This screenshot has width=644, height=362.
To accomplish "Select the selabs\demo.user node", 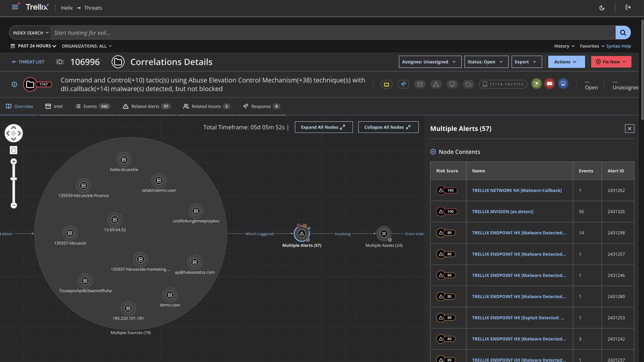I will click(x=159, y=180).
